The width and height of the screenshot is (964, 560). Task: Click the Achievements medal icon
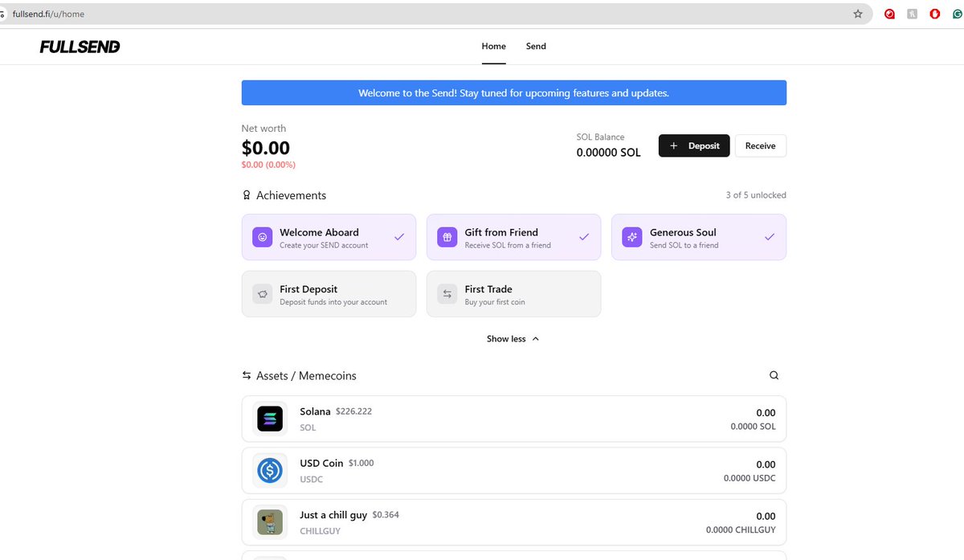tap(247, 195)
